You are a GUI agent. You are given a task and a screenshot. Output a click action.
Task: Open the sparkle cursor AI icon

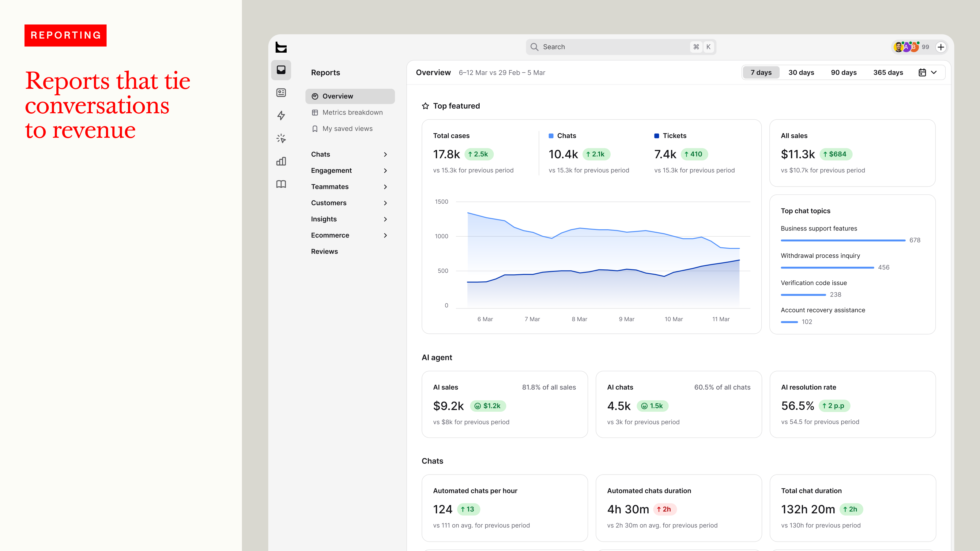tap(281, 138)
